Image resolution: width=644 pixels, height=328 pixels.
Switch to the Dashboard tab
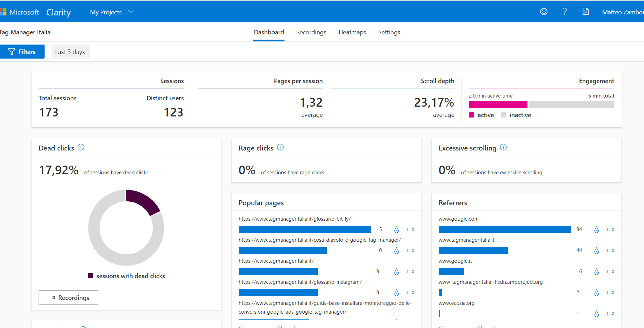[269, 32]
